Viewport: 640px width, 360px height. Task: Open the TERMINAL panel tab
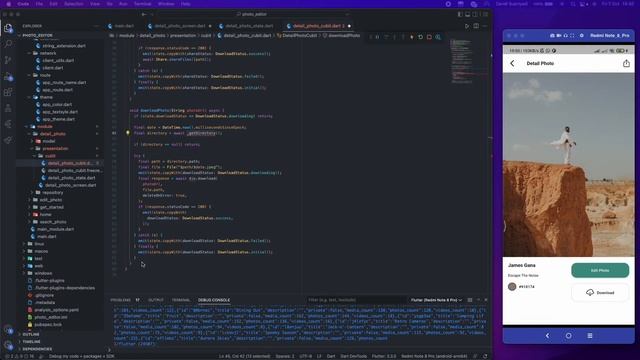click(x=181, y=300)
